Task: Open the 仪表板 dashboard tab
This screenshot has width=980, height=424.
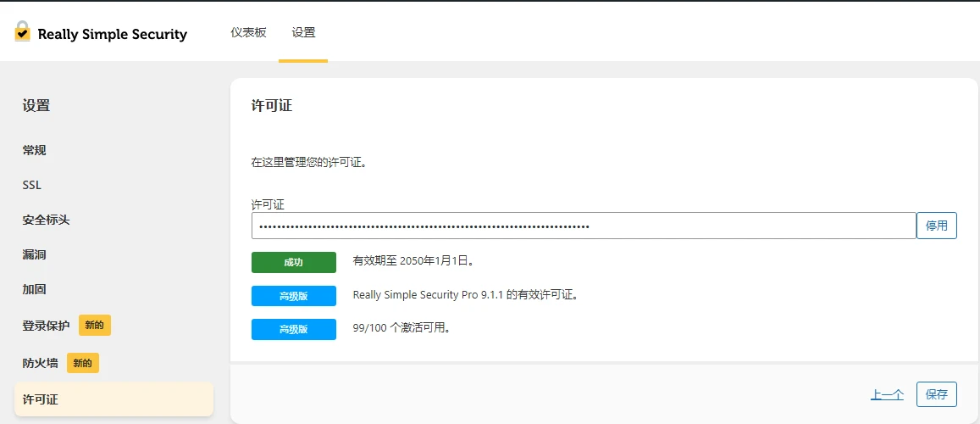Action: [x=249, y=32]
